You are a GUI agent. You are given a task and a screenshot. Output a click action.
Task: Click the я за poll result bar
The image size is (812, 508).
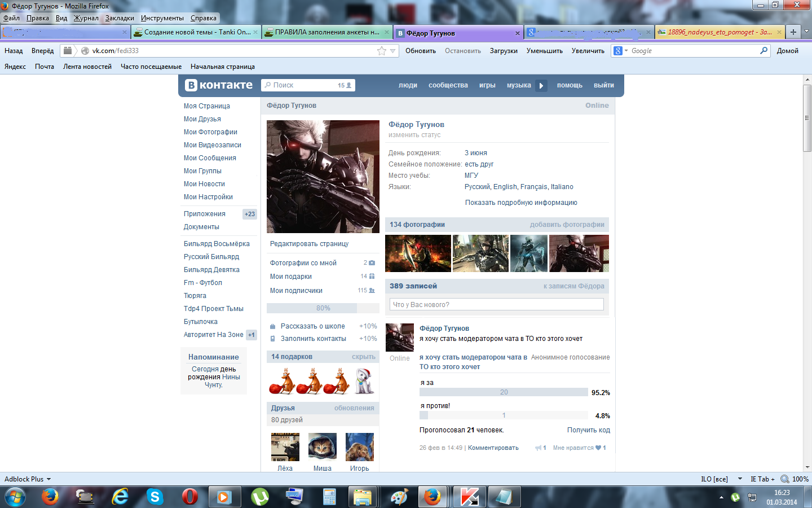pyautogui.click(x=504, y=392)
